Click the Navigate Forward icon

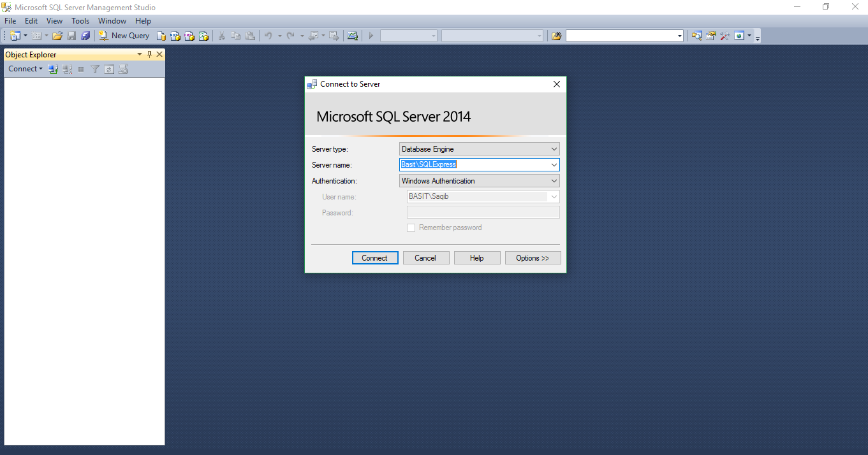point(334,36)
